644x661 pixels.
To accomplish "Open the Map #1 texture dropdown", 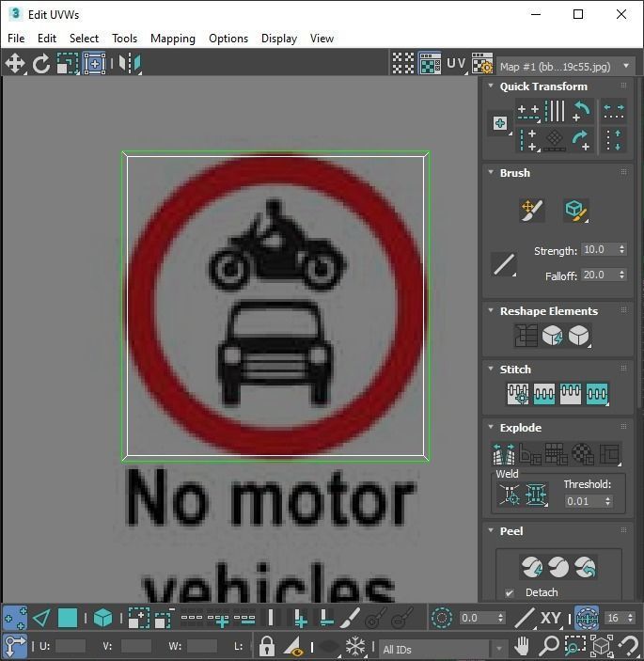I will click(x=565, y=66).
